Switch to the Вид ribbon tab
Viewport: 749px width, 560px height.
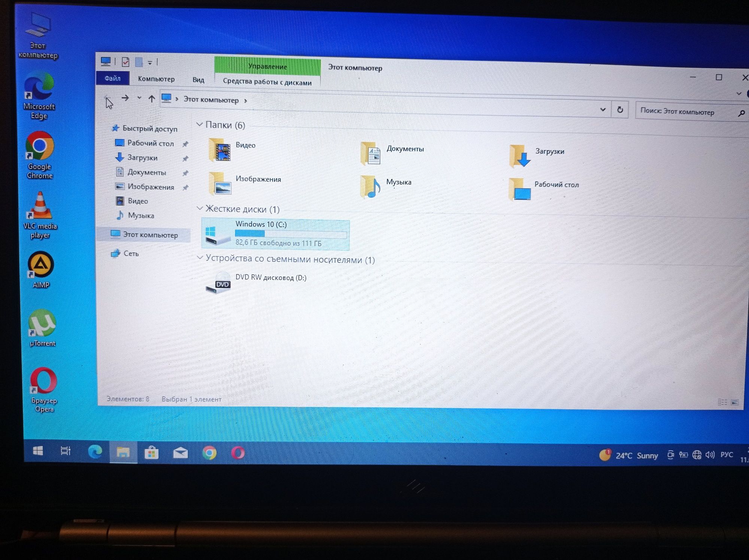(198, 80)
